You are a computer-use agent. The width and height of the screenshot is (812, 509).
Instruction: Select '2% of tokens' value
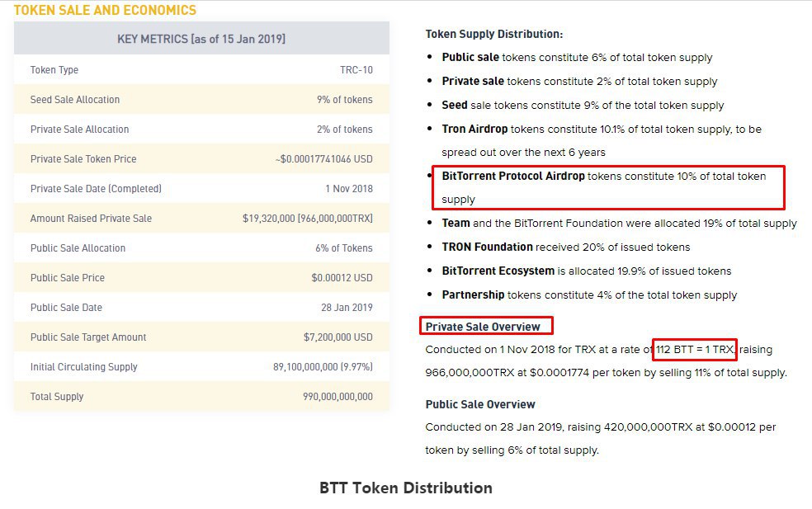[345, 130]
